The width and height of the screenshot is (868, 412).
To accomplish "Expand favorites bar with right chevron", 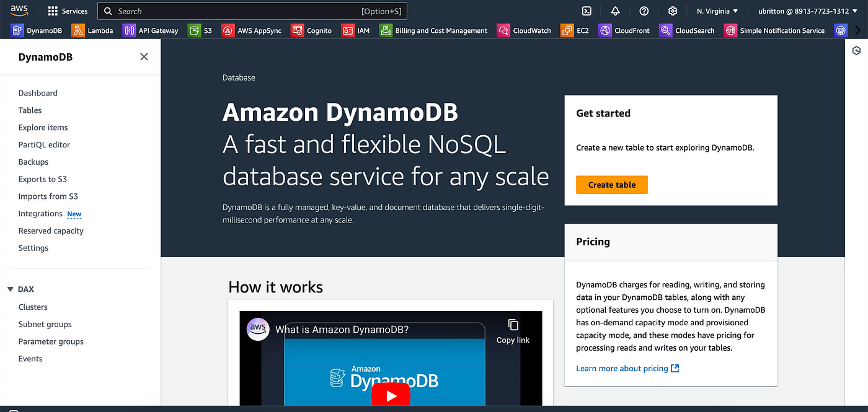I will [x=857, y=30].
